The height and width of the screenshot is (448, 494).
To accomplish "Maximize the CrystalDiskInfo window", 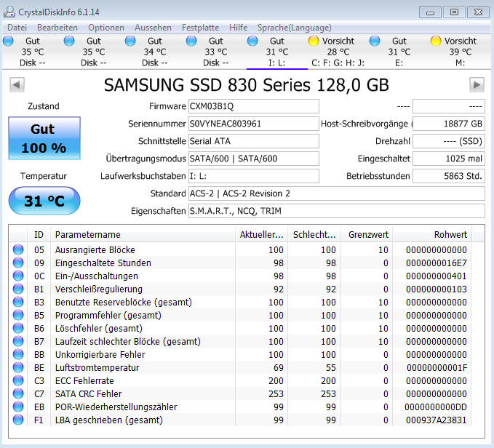I will [454, 12].
